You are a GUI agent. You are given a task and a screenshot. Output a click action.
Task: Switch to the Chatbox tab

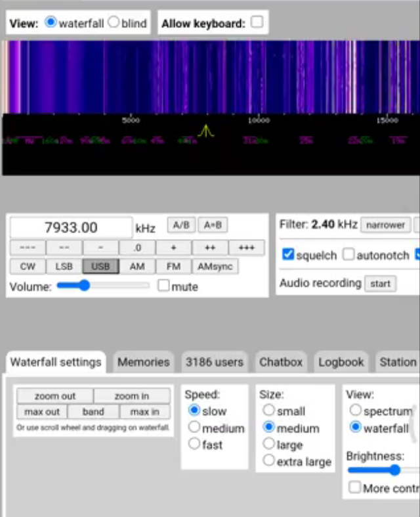pos(281,362)
